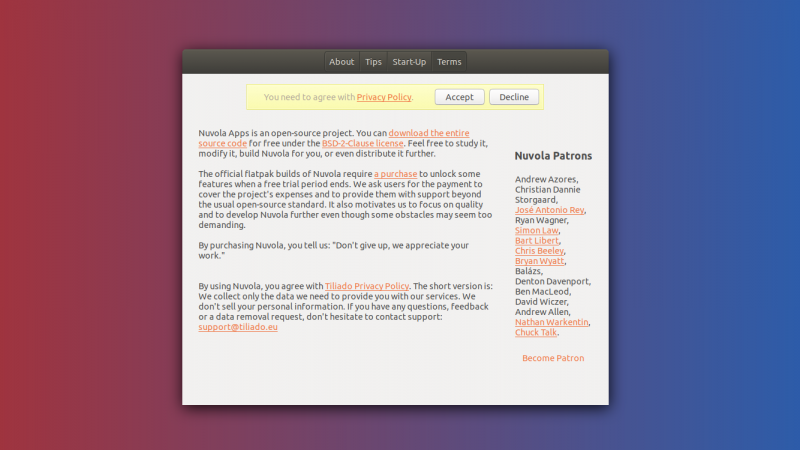
Task: Accept the privacy policy
Action: click(459, 97)
